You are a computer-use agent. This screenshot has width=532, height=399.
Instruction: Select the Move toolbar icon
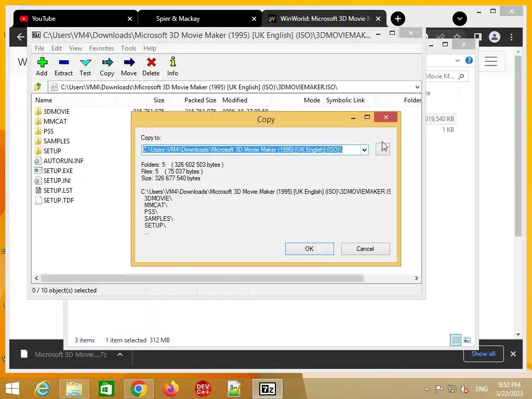click(129, 62)
